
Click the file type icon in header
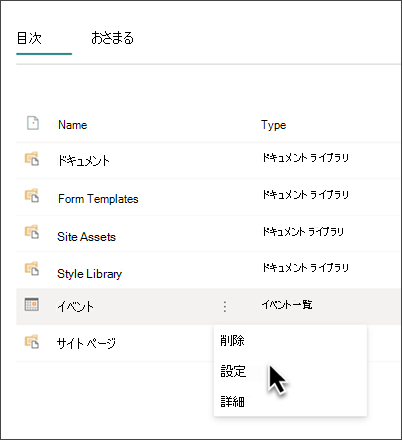click(33, 123)
